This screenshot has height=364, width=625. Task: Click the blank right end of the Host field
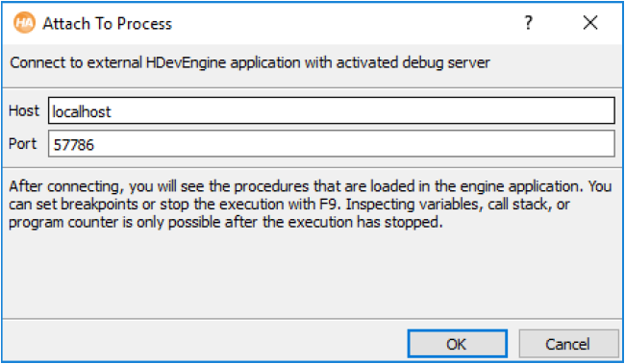(558, 110)
